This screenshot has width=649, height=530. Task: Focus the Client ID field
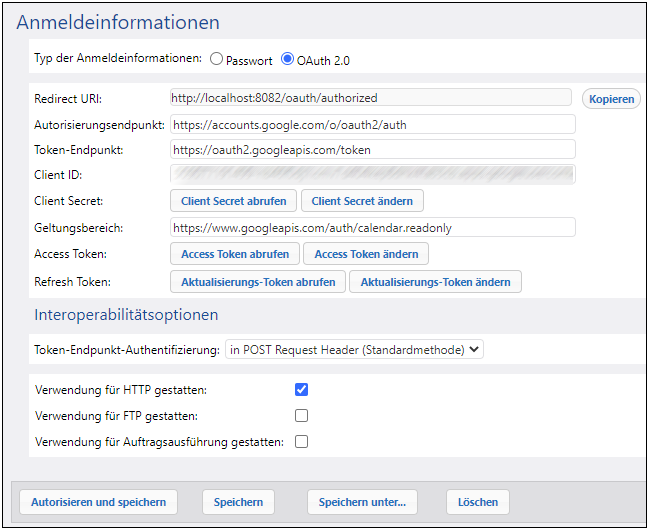(x=372, y=175)
